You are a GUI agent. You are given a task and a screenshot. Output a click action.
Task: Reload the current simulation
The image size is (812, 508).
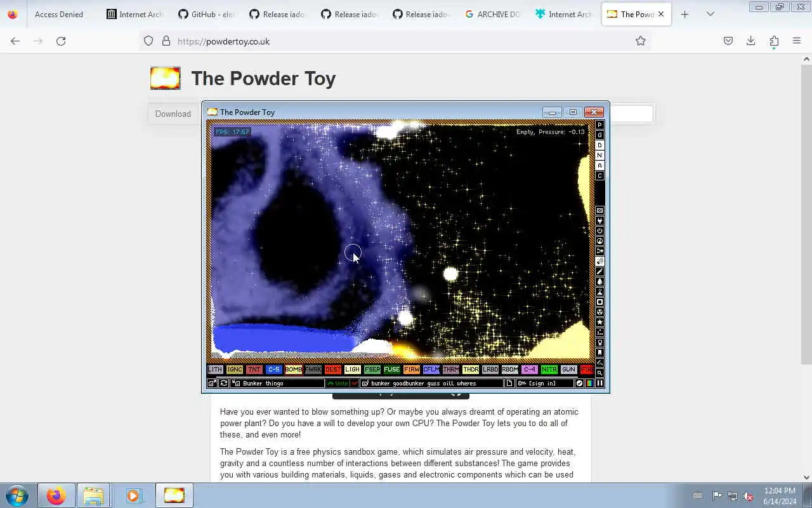coord(224,383)
